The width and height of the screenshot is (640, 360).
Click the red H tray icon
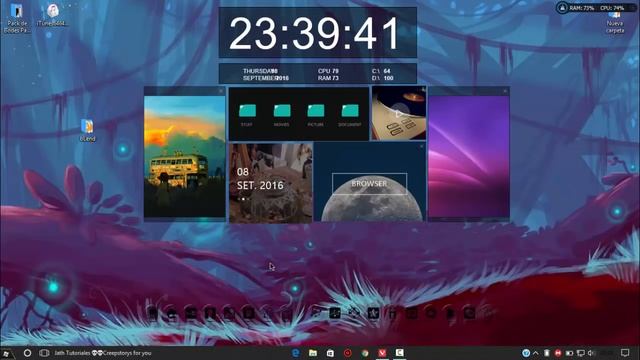pos(558,353)
